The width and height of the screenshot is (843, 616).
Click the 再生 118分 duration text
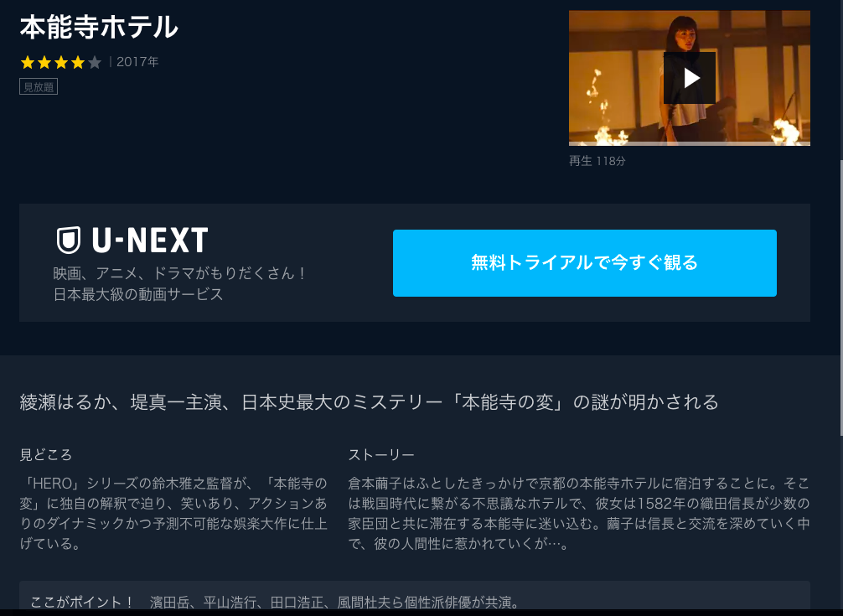coord(597,161)
